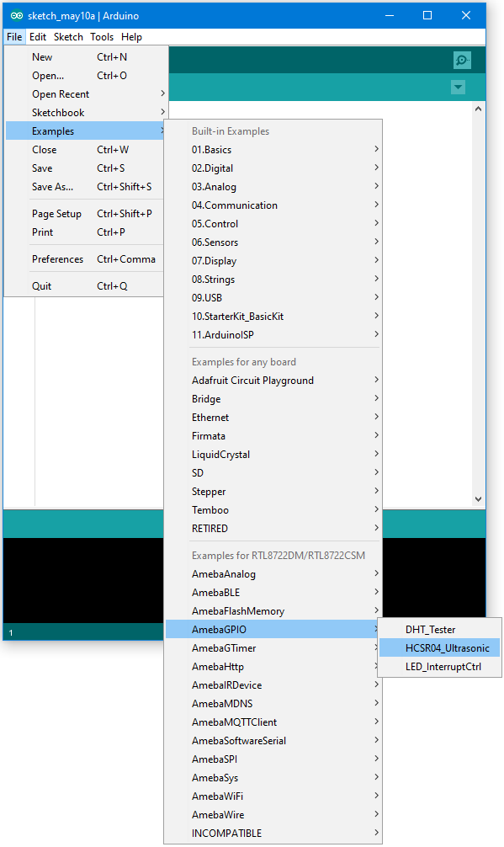Open 09.USB submenu
This screenshot has width=504, height=847.
(x=273, y=298)
